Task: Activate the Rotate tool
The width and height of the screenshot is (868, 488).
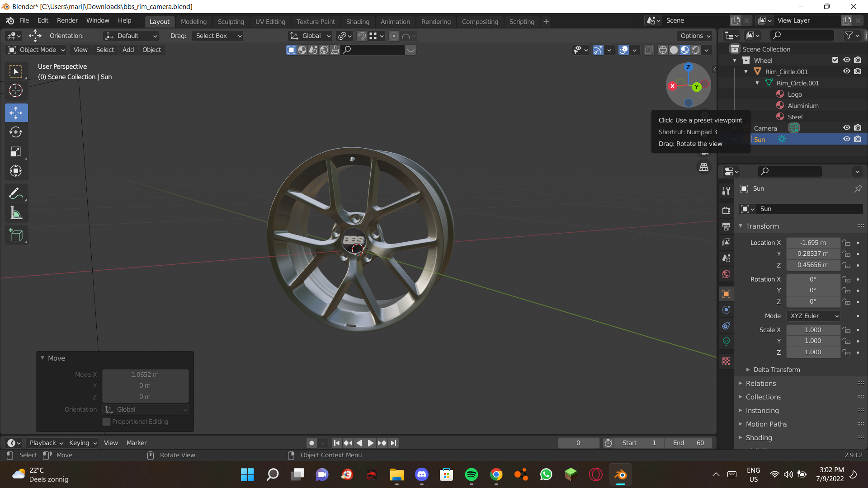Action: coord(16,132)
